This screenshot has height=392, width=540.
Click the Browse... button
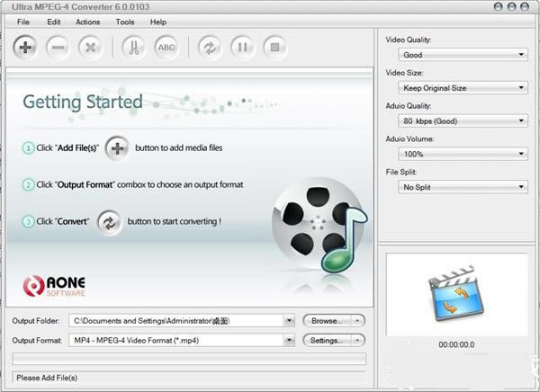pyautogui.click(x=329, y=320)
